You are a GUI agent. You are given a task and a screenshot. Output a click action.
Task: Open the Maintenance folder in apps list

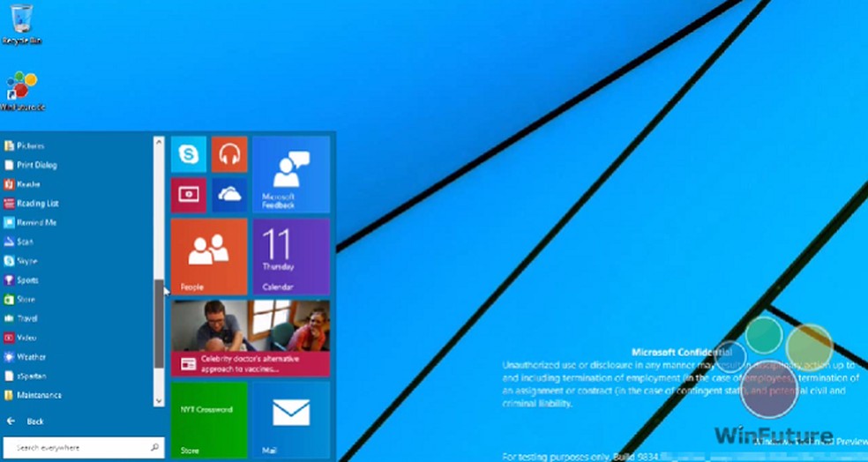coord(33,395)
